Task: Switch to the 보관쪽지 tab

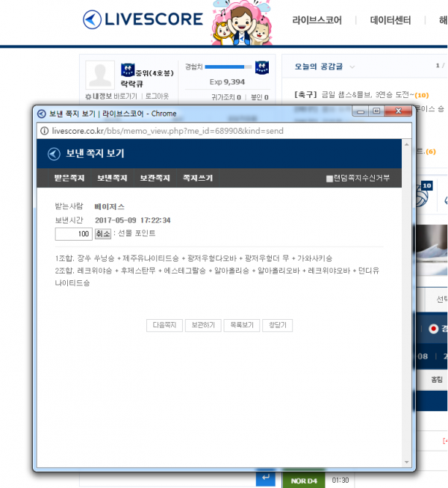Action: pyautogui.click(x=155, y=178)
